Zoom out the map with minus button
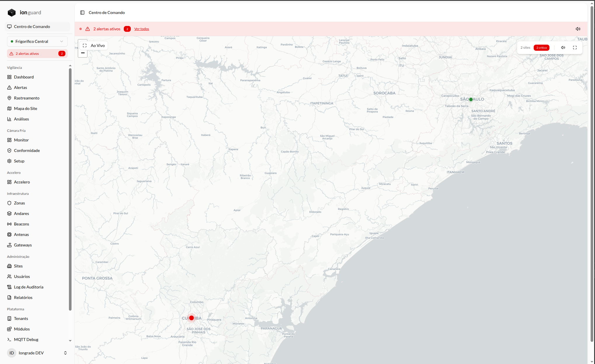 [83, 53]
